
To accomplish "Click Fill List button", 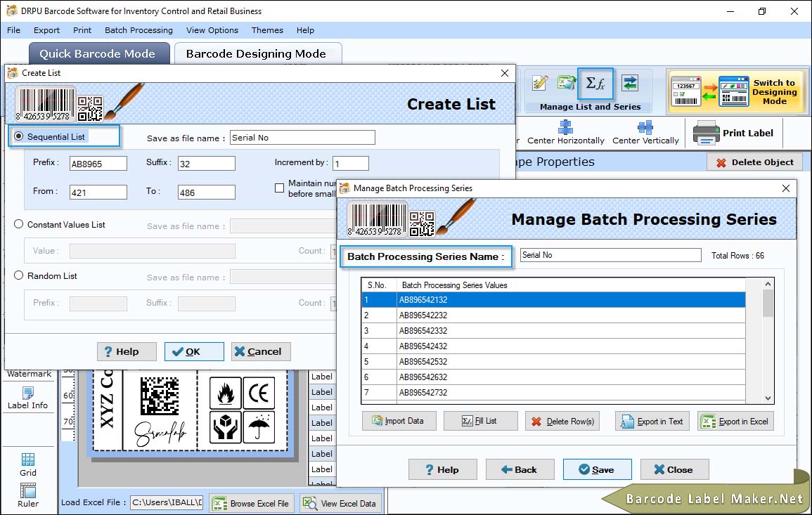I will (480, 422).
